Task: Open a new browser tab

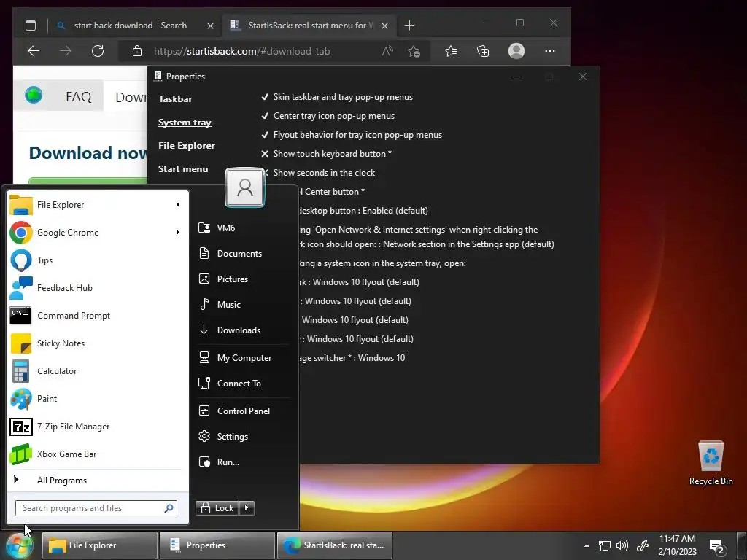Action: click(x=410, y=26)
